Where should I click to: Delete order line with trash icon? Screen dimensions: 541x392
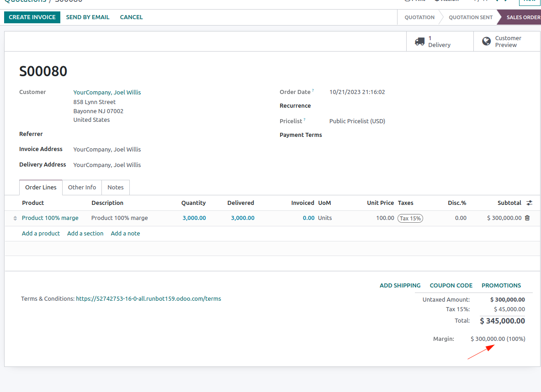coord(527,218)
